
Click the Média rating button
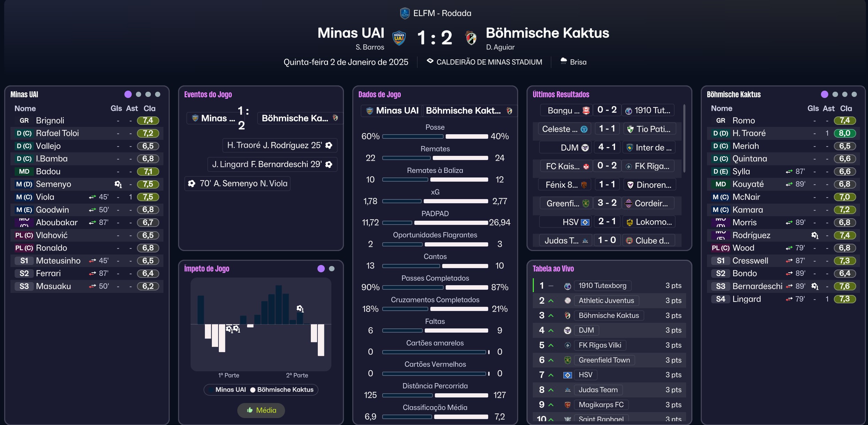[x=261, y=410]
